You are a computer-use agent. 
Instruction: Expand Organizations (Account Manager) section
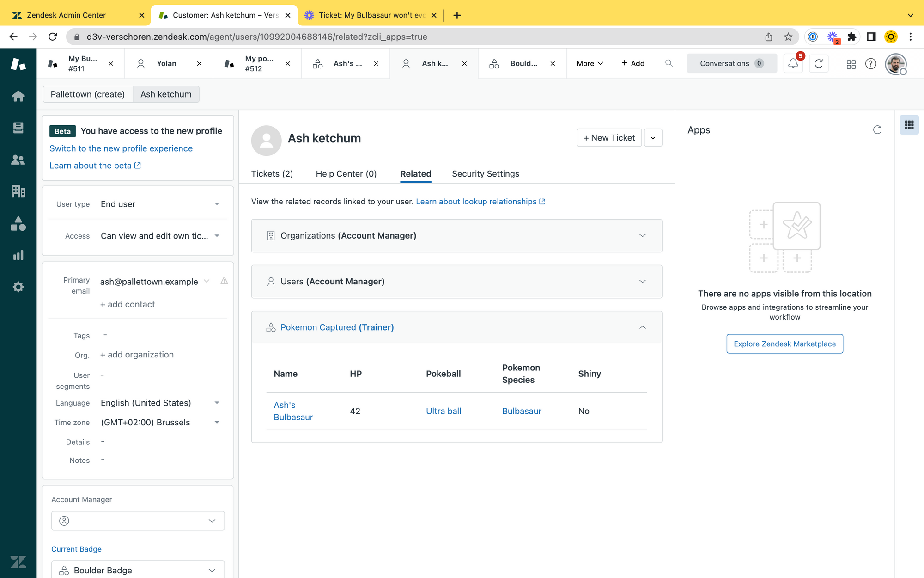coord(642,236)
